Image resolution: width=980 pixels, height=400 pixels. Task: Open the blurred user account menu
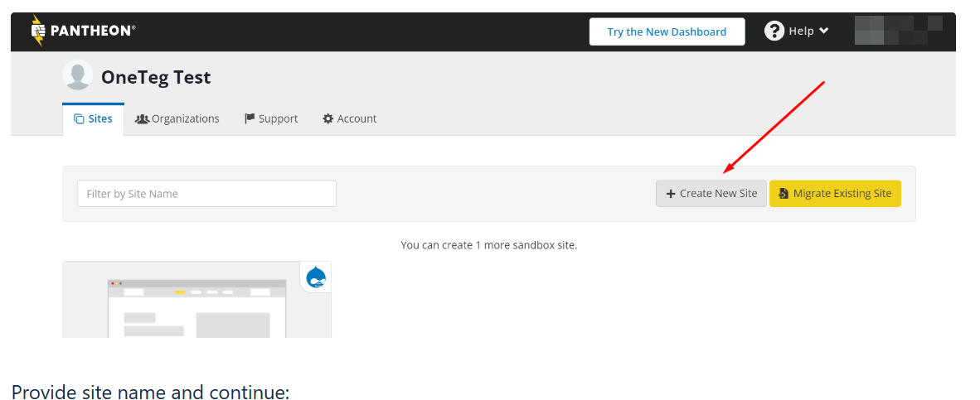[898, 30]
